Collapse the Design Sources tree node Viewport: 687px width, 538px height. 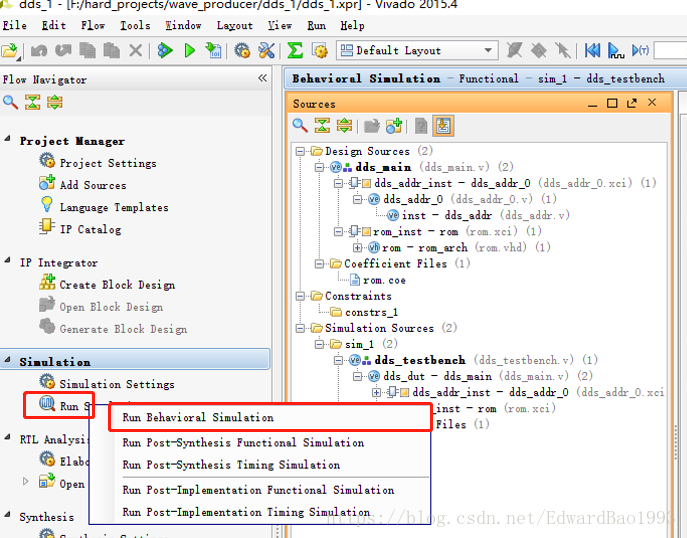click(300, 152)
